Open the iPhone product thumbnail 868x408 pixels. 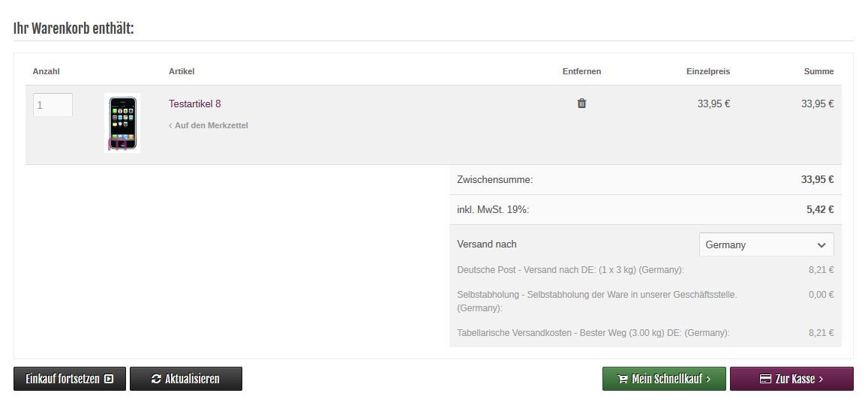122,124
